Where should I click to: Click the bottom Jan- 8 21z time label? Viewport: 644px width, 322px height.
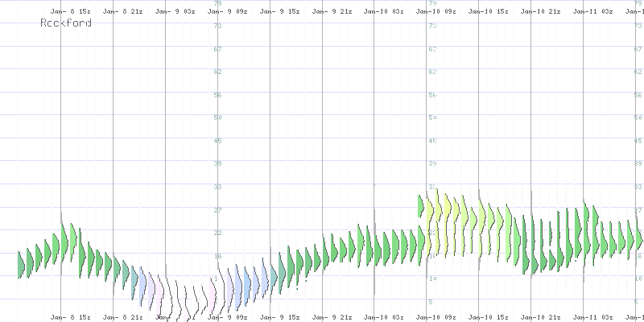click(121, 317)
